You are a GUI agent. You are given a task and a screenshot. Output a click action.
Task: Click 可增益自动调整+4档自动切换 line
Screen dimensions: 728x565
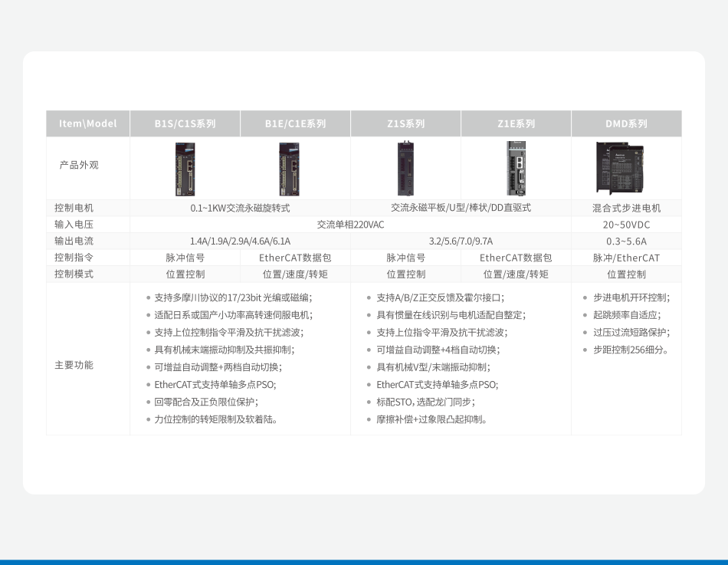438,350
